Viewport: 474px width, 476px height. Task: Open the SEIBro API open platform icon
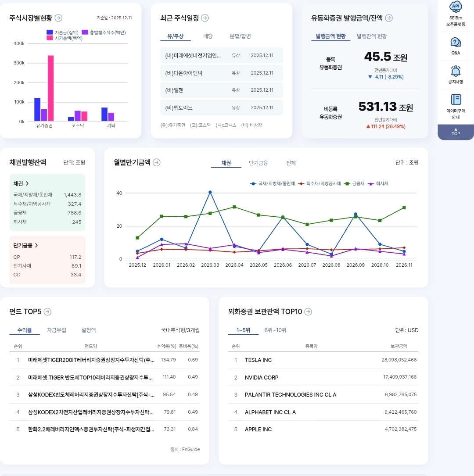[456, 7]
